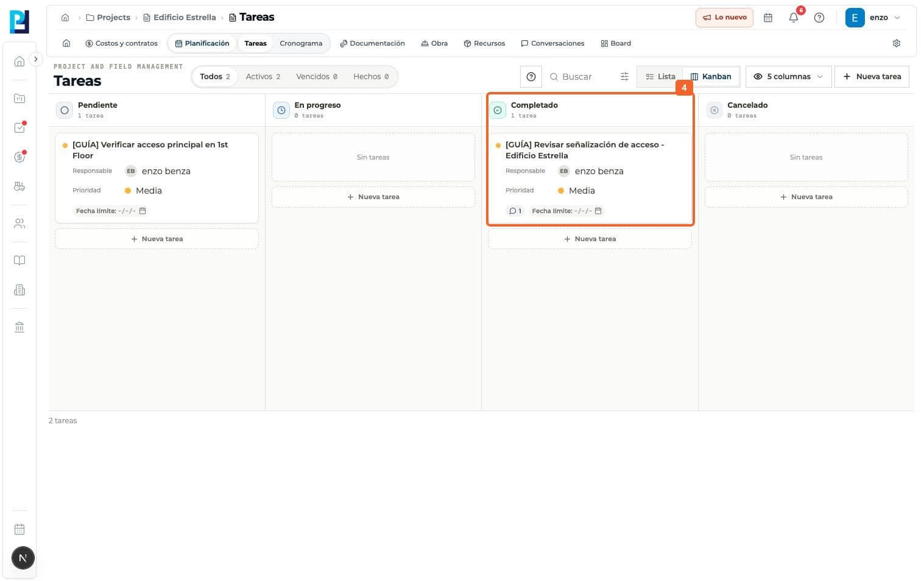Open Edificio Estrella breadcrumb link
This screenshot has height=581, width=924.
coord(180,18)
